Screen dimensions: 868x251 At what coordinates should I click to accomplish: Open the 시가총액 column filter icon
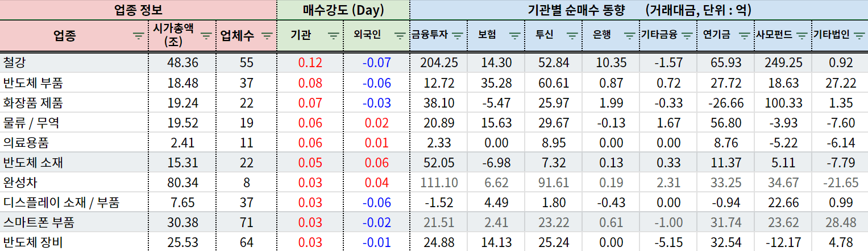pyautogui.click(x=206, y=36)
